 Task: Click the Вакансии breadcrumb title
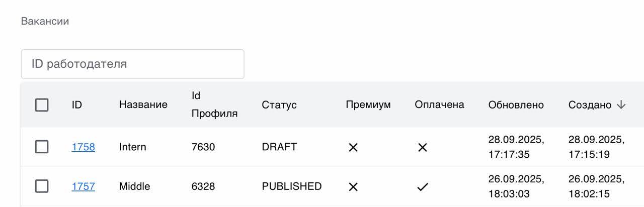[45, 21]
